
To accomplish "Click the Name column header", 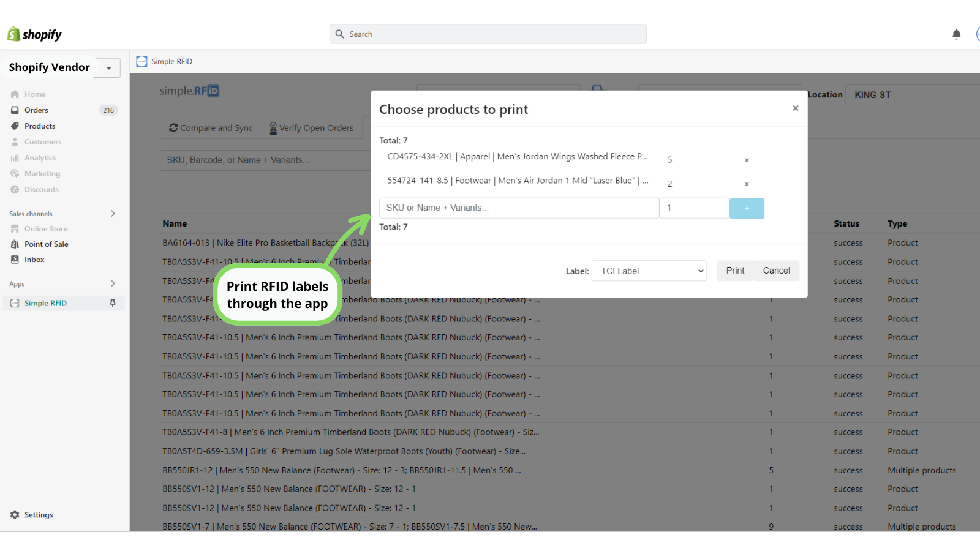I will (175, 224).
